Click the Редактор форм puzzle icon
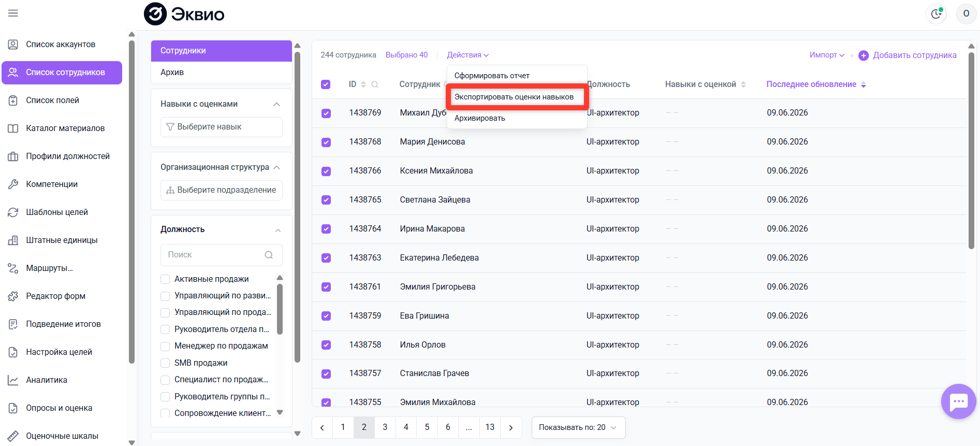Screen dimensions: 980x446 coord(13,296)
